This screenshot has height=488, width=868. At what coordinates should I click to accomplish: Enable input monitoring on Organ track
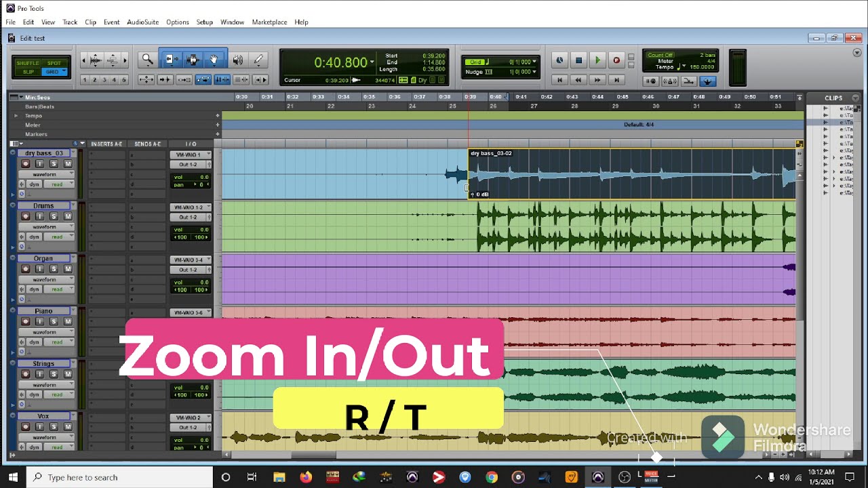39,269
